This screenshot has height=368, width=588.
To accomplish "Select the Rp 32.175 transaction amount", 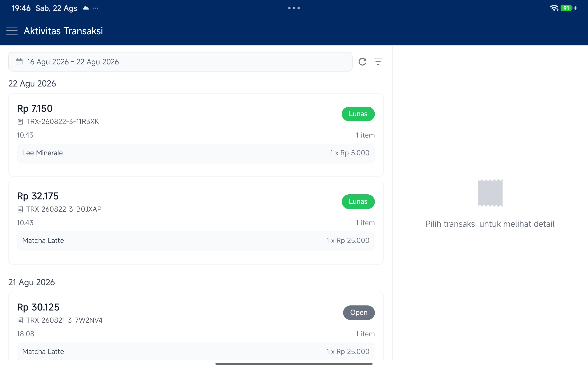I will coord(38,196).
